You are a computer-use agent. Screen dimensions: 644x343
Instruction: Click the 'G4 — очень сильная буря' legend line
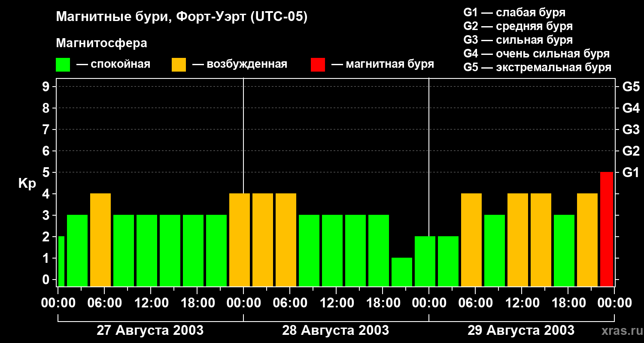tap(536, 54)
